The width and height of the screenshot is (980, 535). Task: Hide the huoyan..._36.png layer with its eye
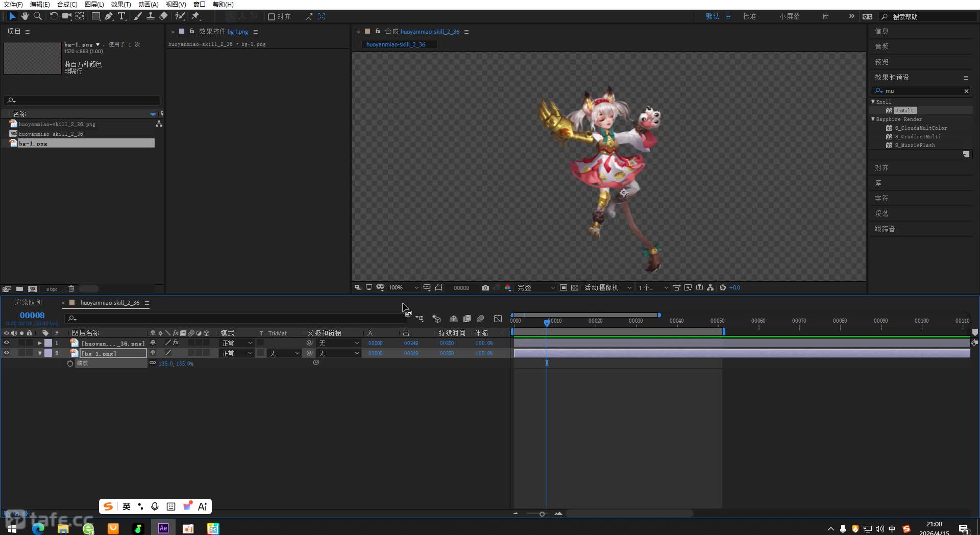pyautogui.click(x=7, y=343)
